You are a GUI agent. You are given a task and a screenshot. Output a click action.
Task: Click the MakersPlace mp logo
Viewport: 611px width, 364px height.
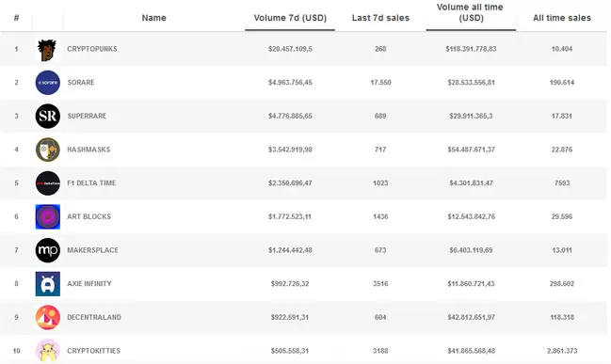pos(47,250)
